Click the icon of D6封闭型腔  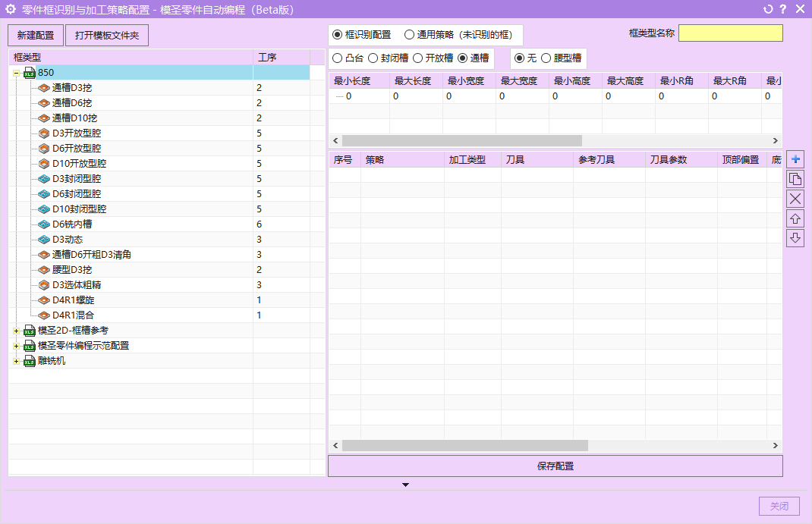(x=44, y=194)
